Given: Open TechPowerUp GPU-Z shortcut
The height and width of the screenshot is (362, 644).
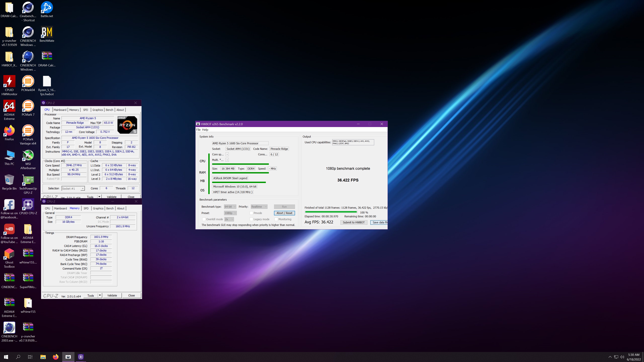Looking at the screenshot, I should 28,184.
